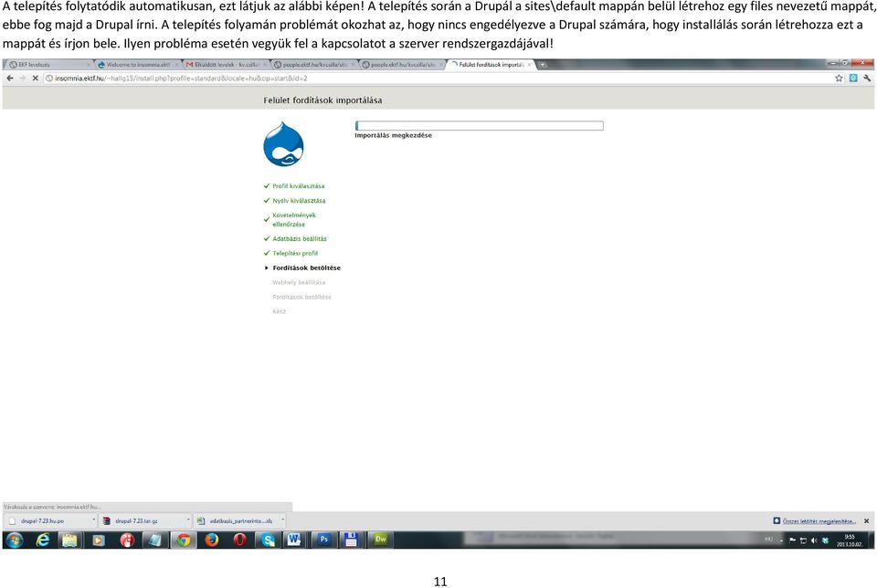Open Skype from taskbar
Screen dimensions: 877x588
[x=268, y=540]
